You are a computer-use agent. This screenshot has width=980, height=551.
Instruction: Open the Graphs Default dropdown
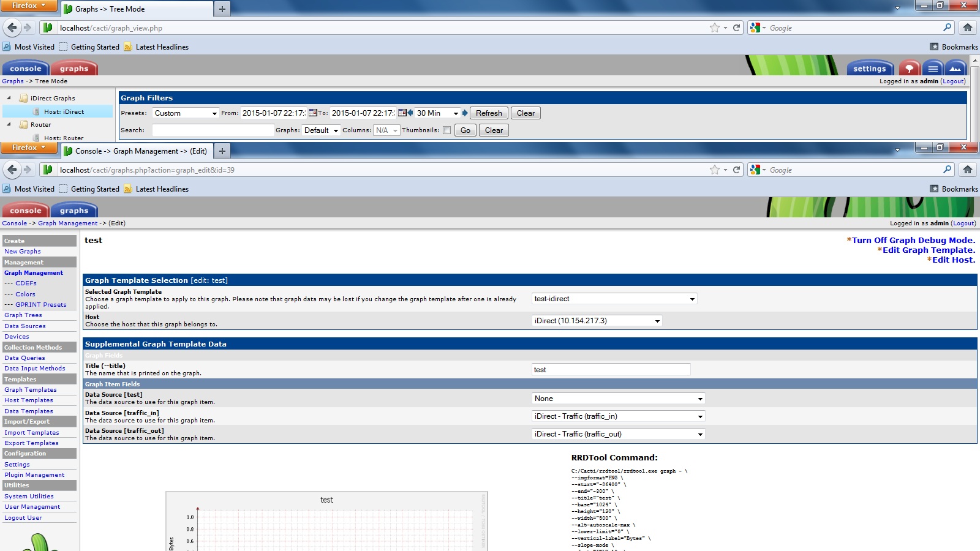[321, 130]
